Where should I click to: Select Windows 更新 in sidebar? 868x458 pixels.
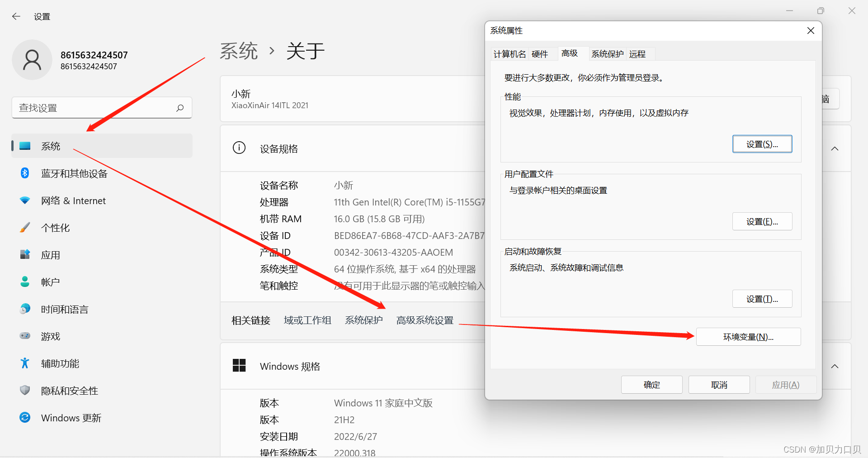[102, 418]
